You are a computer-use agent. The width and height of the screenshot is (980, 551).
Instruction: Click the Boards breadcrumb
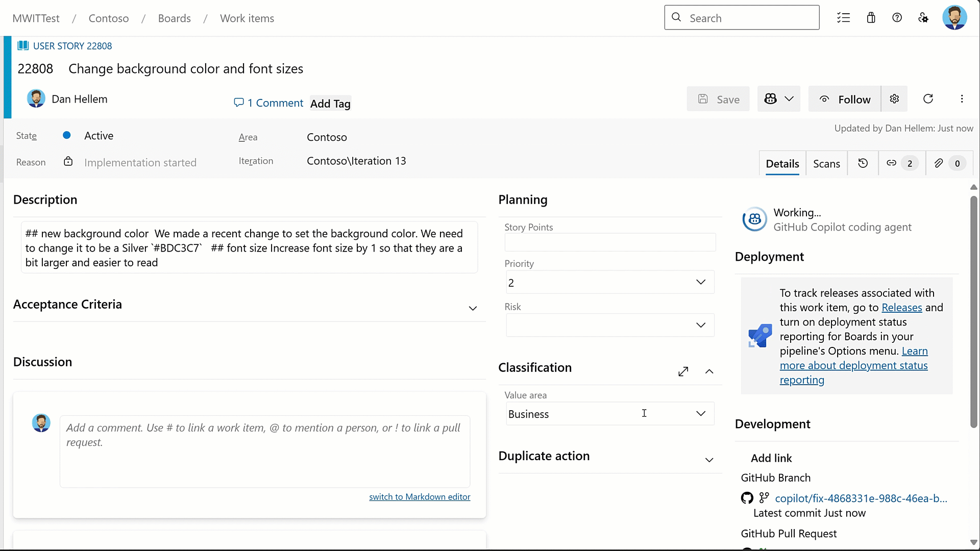[x=175, y=18]
